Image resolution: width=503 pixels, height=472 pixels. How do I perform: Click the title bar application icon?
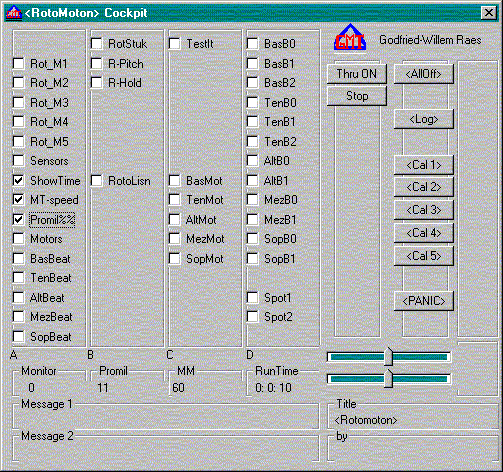(14, 13)
